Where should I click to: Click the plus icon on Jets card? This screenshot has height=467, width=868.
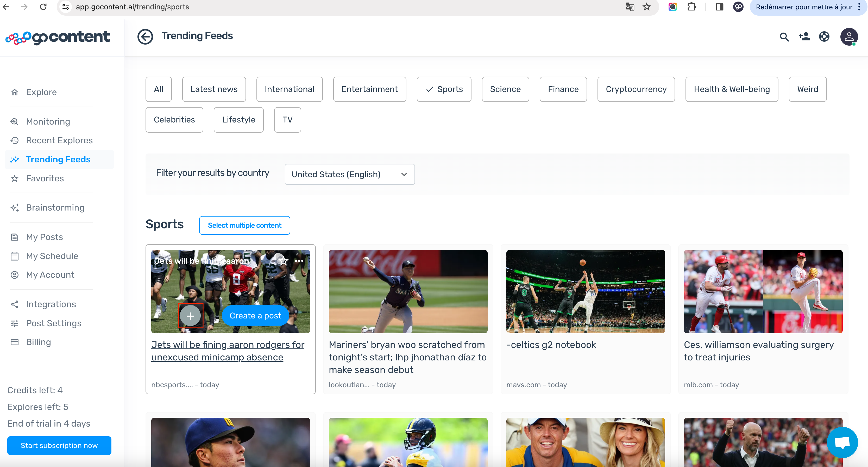point(190,316)
